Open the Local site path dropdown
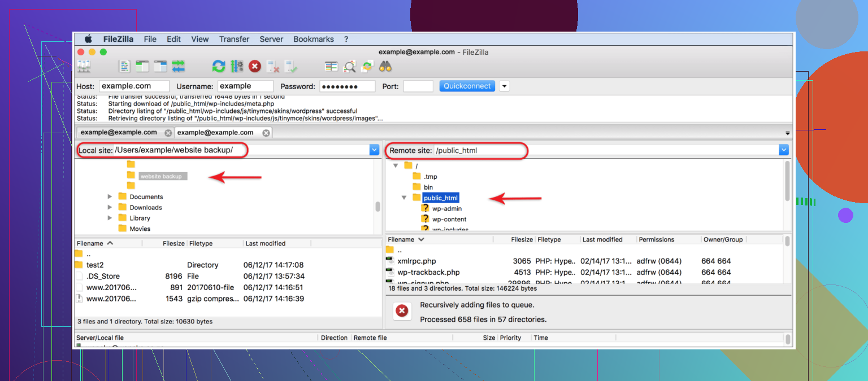This screenshot has width=868, height=381. (374, 150)
